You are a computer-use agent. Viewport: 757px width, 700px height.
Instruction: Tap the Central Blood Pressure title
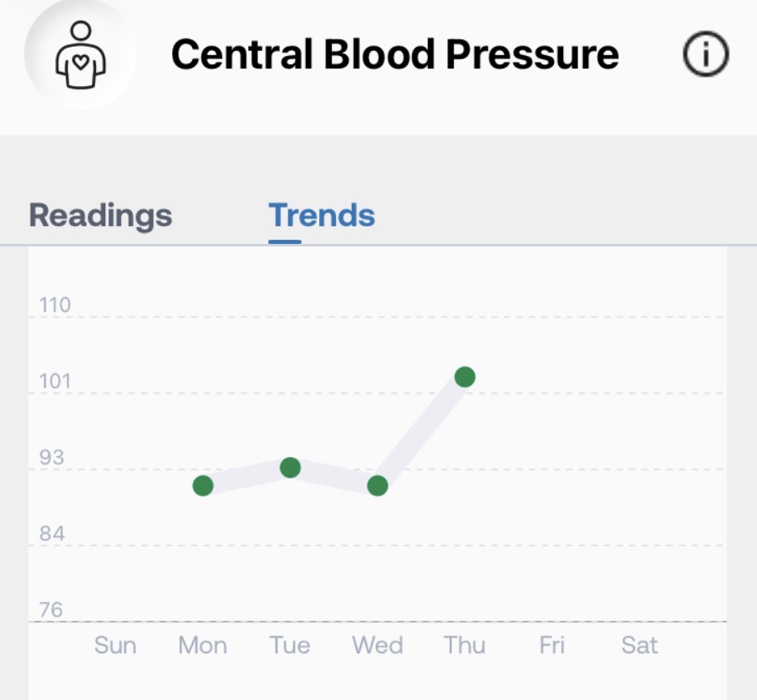click(x=395, y=55)
